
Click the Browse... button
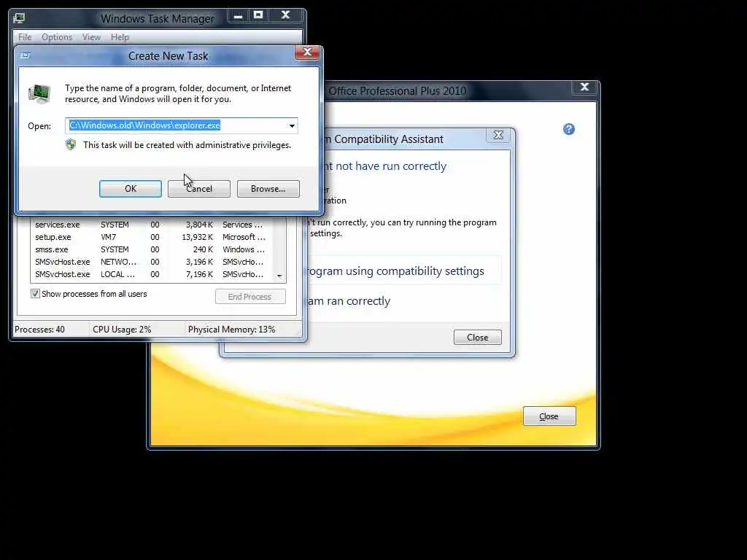pos(268,189)
